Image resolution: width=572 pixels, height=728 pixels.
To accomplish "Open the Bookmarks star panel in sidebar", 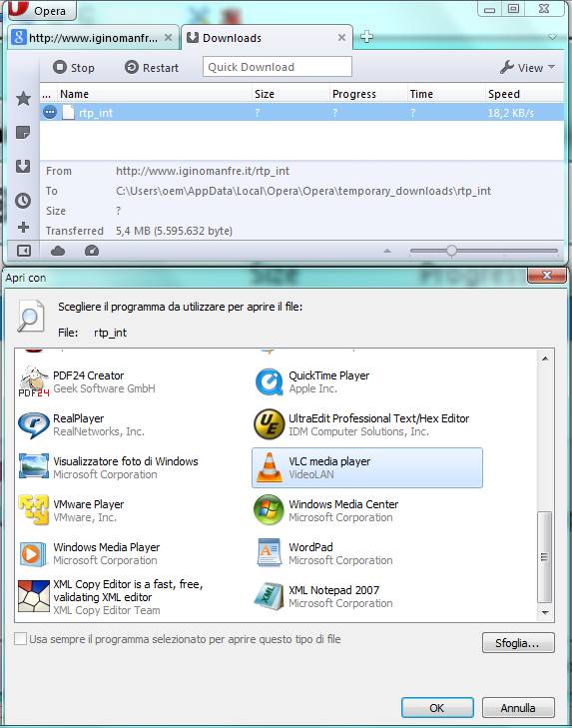I will click(x=23, y=99).
